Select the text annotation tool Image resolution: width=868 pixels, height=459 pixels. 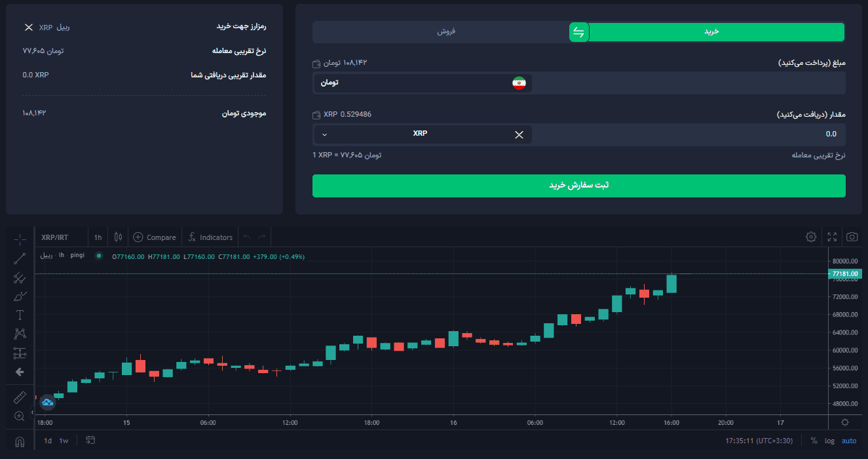pyautogui.click(x=20, y=315)
